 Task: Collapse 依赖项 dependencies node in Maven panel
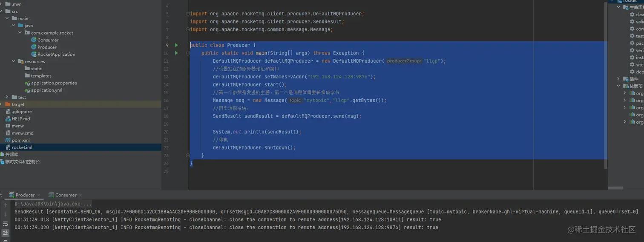619,86
